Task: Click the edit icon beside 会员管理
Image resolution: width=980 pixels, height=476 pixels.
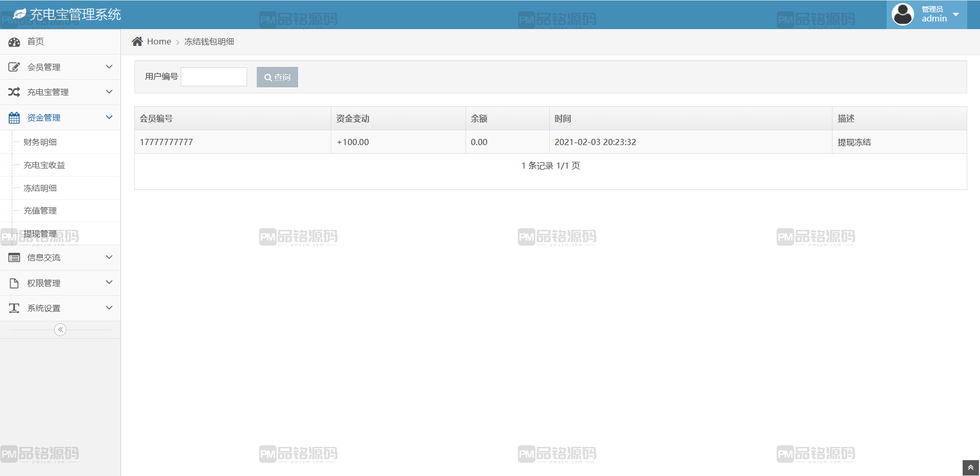Action: pyautogui.click(x=14, y=67)
